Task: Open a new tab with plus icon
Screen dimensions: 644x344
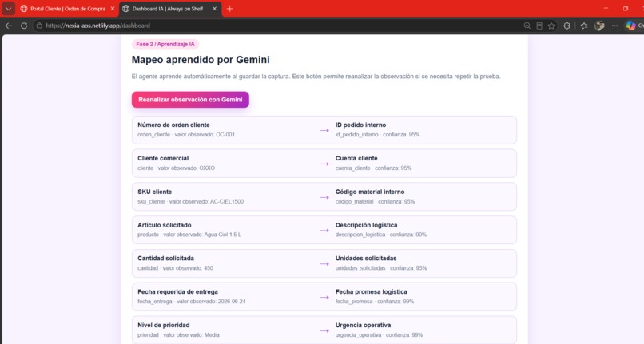Action: point(229,9)
